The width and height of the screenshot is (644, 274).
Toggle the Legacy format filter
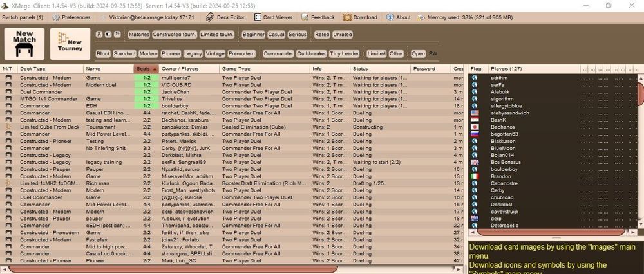point(193,54)
